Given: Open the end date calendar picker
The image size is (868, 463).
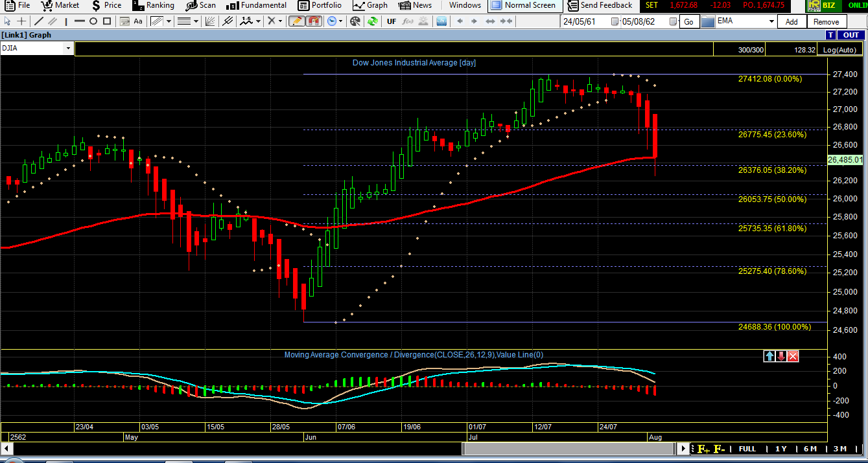Looking at the screenshot, I should (x=672, y=21).
